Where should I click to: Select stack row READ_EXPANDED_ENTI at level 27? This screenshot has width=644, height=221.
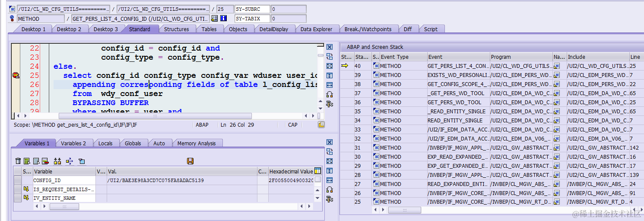click(492, 184)
